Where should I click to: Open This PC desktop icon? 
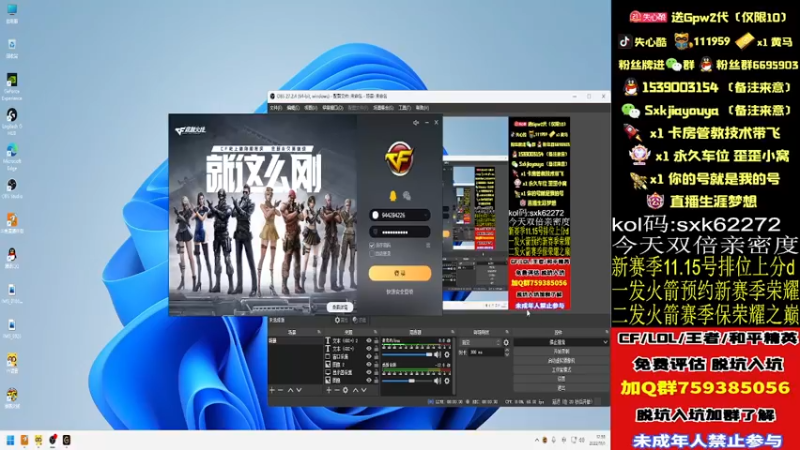(12, 12)
